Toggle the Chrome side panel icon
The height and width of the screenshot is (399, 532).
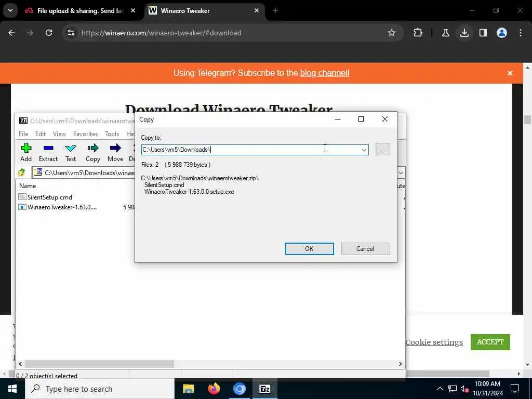pyautogui.click(x=483, y=33)
